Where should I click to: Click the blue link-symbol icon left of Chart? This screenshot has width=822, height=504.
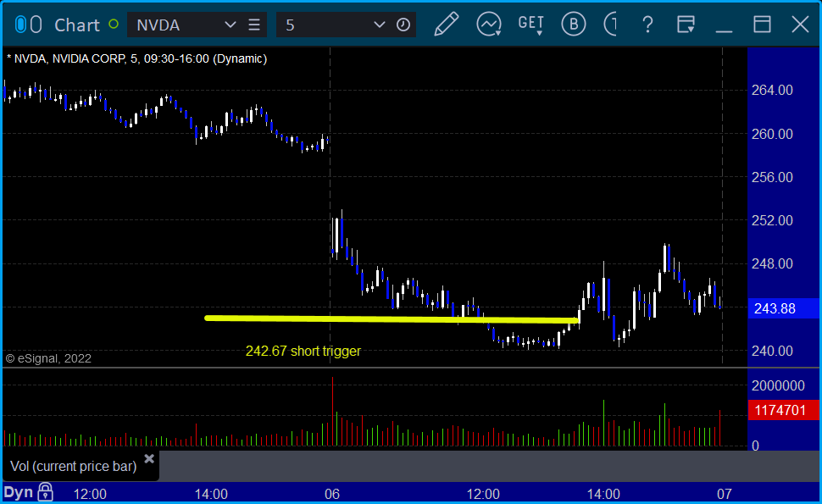coord(20,25)
